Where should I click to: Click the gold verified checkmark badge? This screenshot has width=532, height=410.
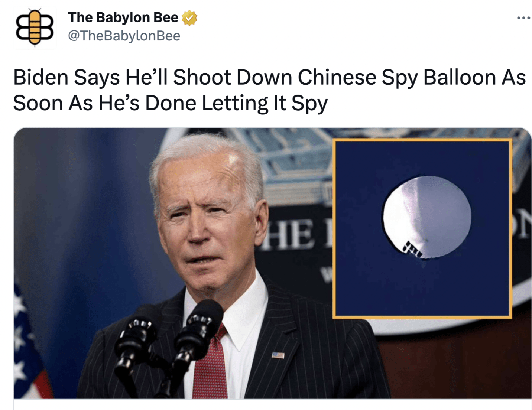pos(189,18)
